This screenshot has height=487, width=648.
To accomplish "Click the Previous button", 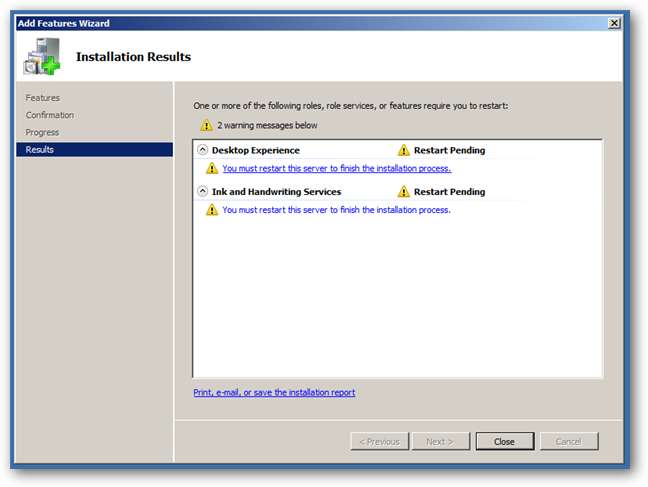I will [x=379, y=442].
